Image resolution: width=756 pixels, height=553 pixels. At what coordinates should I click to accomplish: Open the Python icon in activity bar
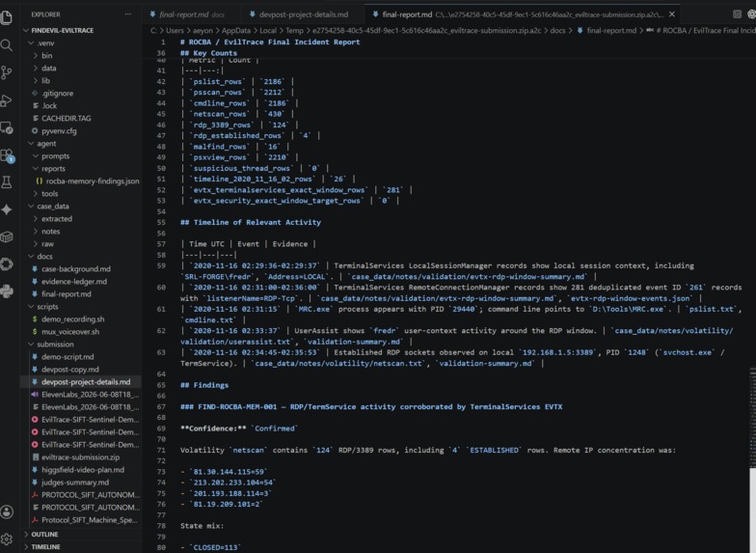[x=7, y=291]
